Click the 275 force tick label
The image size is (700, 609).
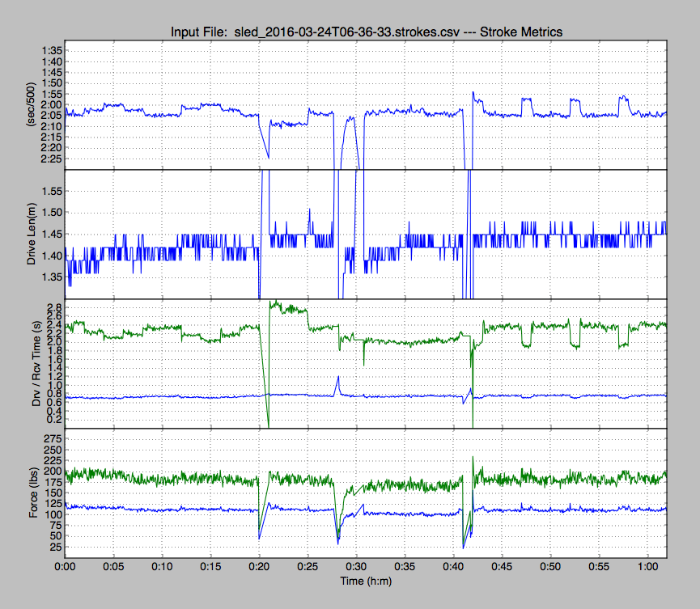50,438
